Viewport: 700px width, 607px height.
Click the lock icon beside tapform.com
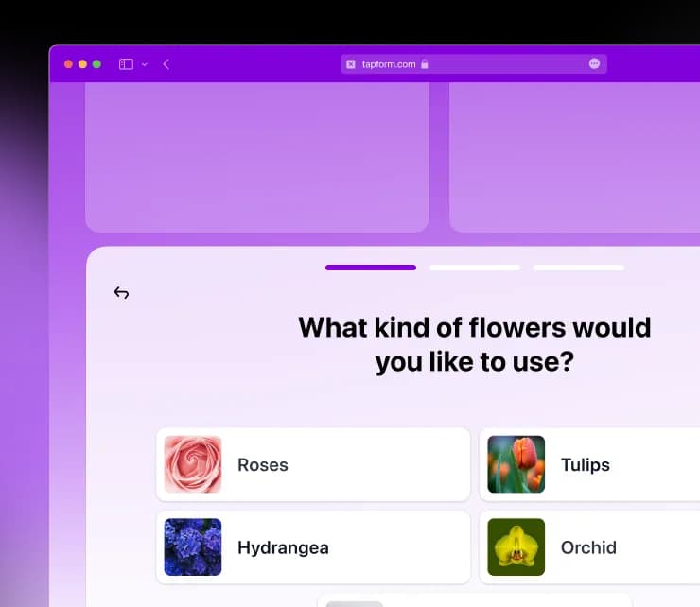[425, 64]
